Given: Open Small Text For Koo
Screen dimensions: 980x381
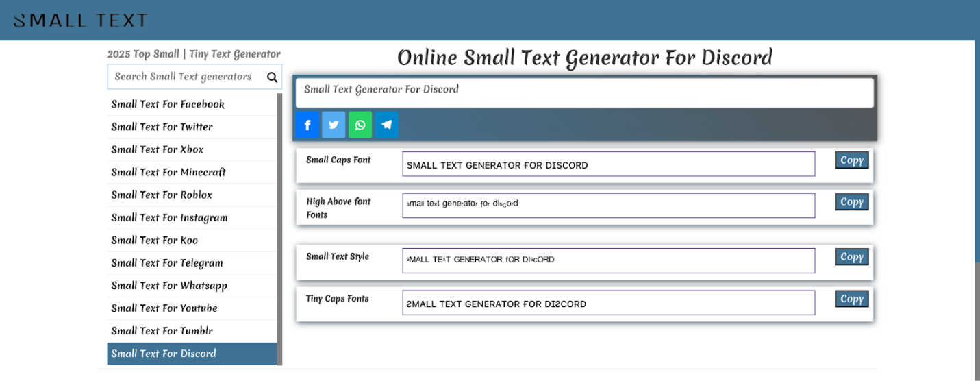Looking at the screenshot, I should (192, 240).
